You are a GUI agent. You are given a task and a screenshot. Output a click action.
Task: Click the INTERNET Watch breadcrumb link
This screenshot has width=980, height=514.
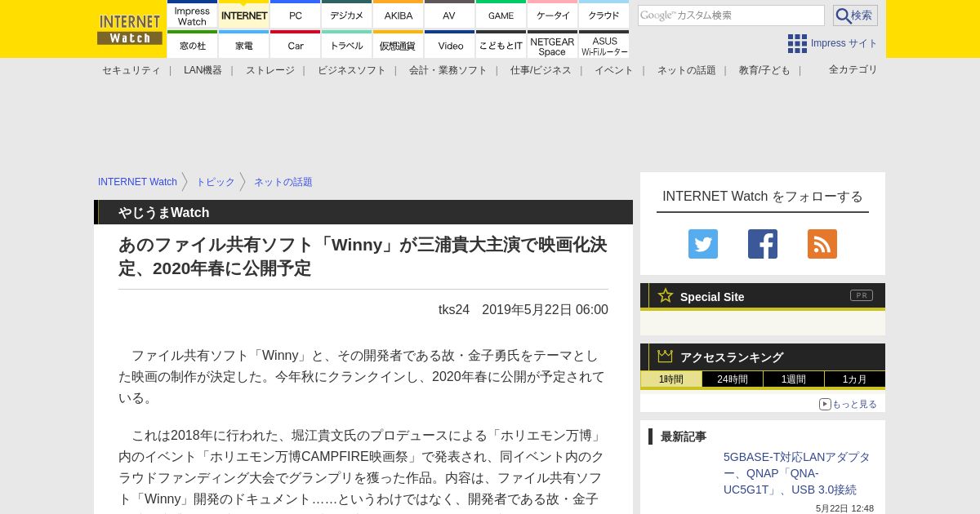[137, 182]
